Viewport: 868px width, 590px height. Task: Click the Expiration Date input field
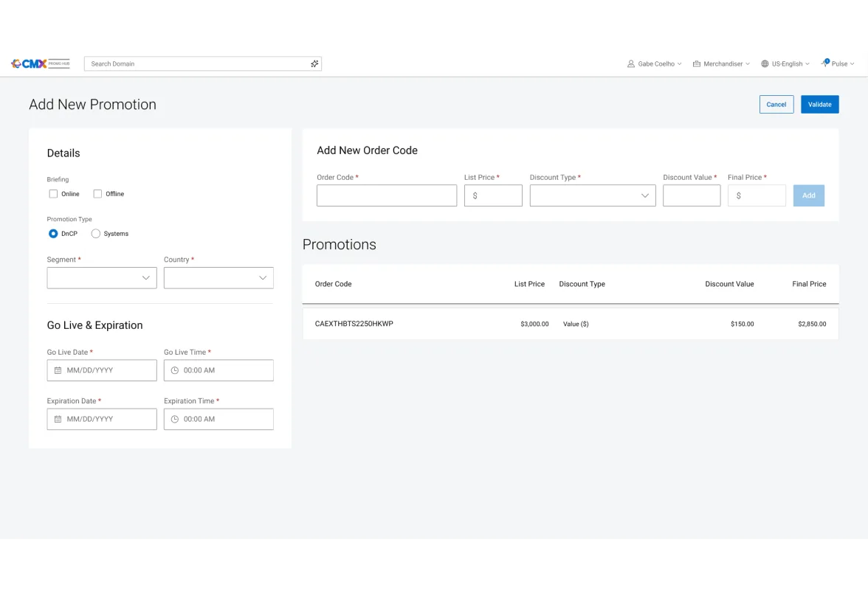pyautogui.click(x=102, y=419)
